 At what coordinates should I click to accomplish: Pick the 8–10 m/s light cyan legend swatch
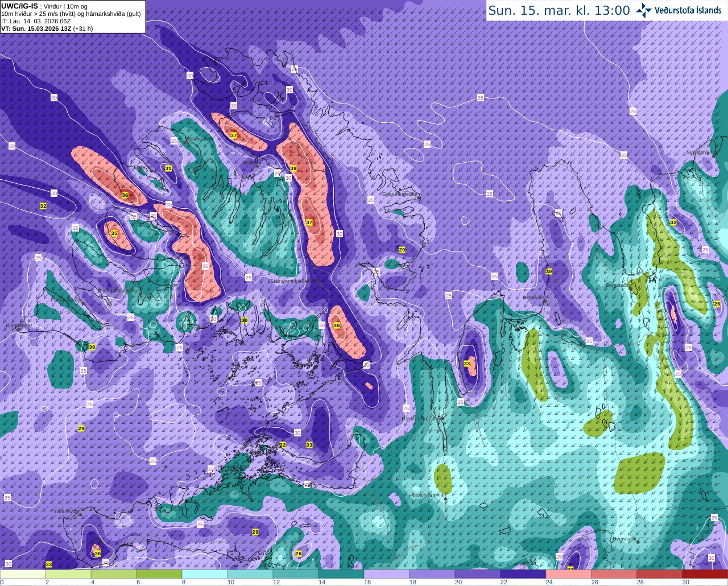pos(205,574)
